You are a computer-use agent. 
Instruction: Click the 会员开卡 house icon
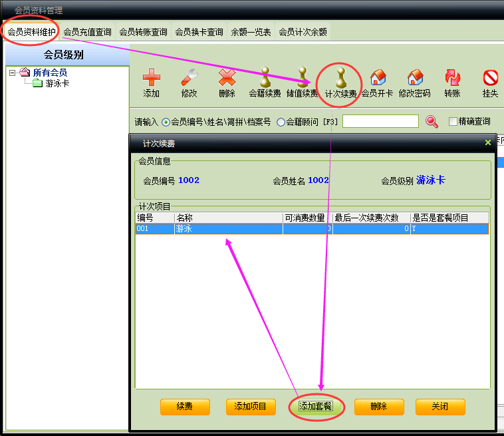click(x=378, y=77)
